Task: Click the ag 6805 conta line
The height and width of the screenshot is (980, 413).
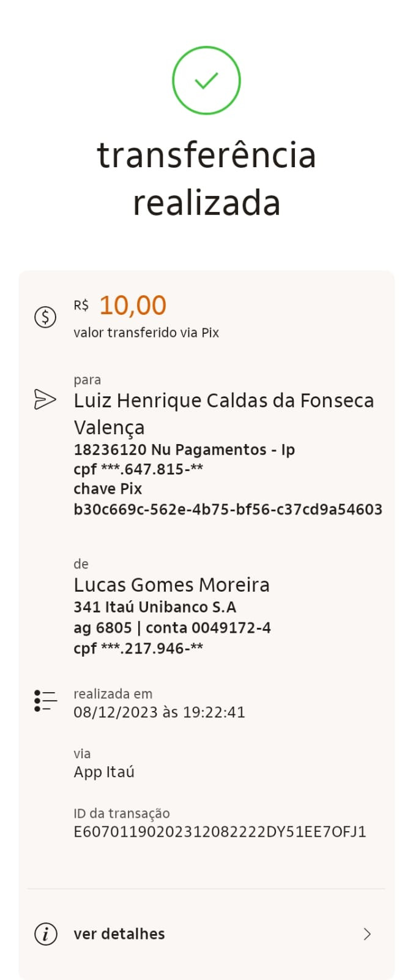Action: point(172,628)
